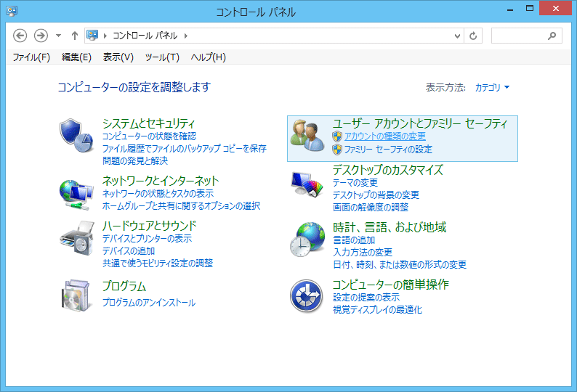Click ネットワークの状態とタスクの表示 link
The image size is (577, 392).
(x=158, y=193)
